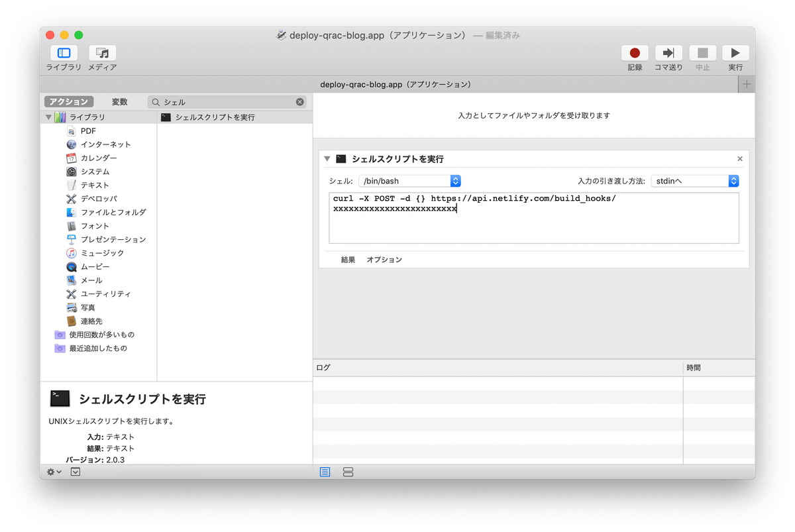Toggle the log panel view icon at bottom
This screenshot has width=795, height=532.
click(x=325, y=472)
